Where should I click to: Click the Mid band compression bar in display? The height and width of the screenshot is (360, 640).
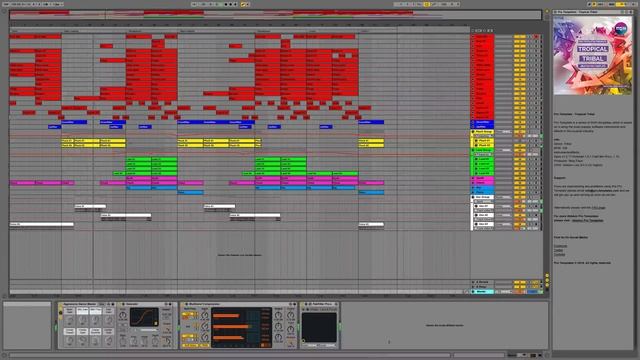pos(231,326)
